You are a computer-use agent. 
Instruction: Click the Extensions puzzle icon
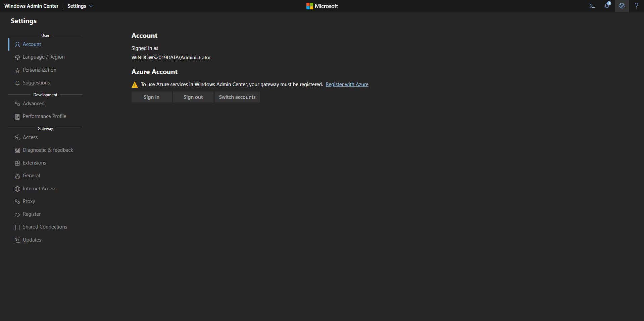[x=17, y=163]
